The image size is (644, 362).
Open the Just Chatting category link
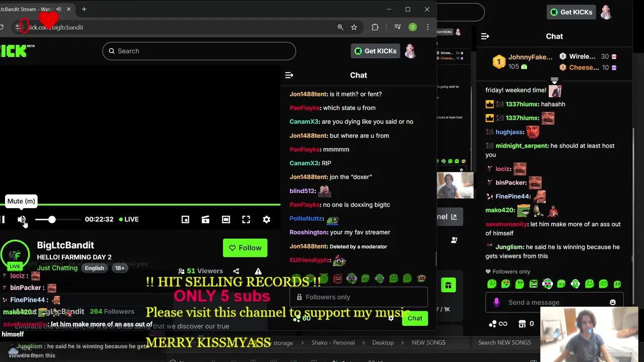[57, 268]
